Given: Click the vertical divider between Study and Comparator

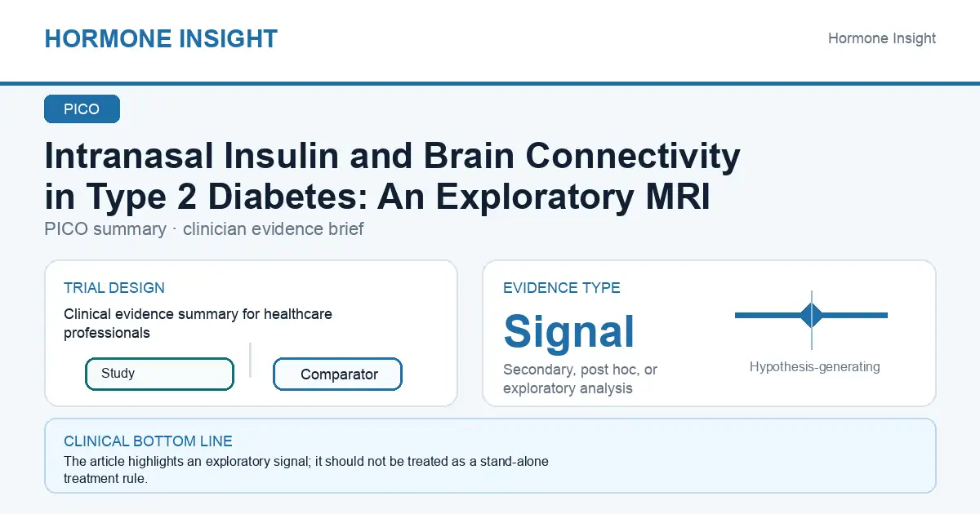Looking at the screenshot, I should (251, 360).
